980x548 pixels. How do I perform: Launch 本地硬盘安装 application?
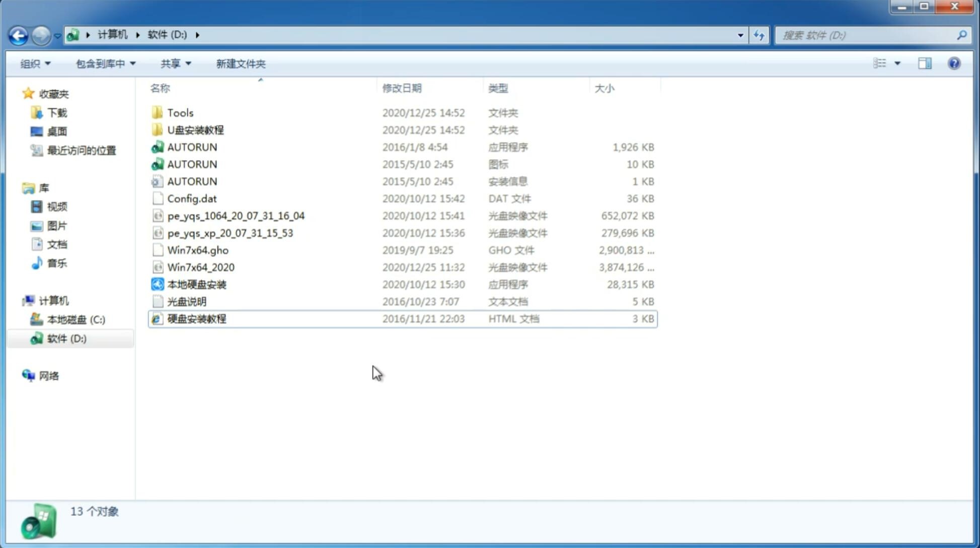click(x=196, y=284)
